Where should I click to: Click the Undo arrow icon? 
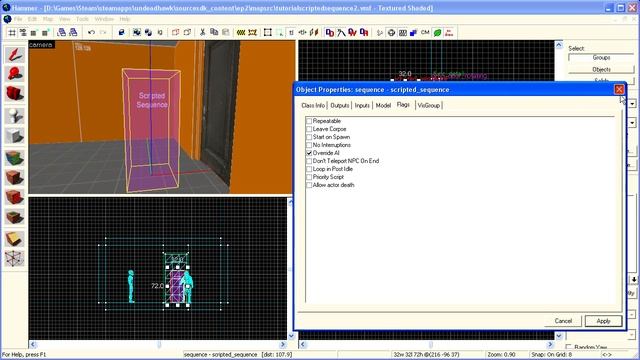pyautogui.click(x=91, y=32)
